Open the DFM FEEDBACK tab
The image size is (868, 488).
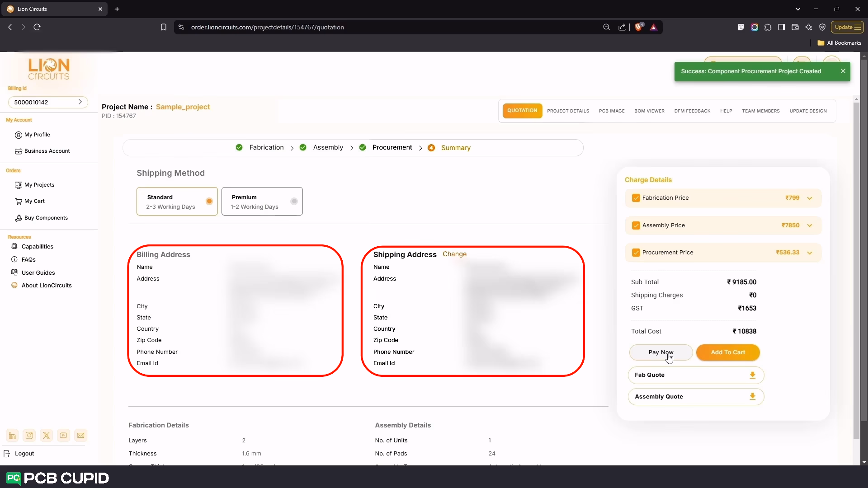pos(692,111)
